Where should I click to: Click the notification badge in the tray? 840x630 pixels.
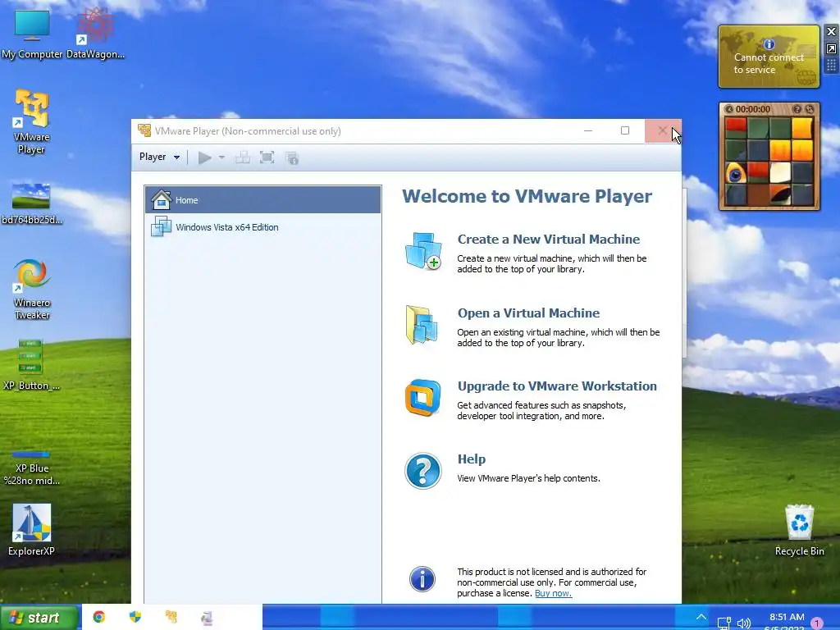tap(818, 623)
